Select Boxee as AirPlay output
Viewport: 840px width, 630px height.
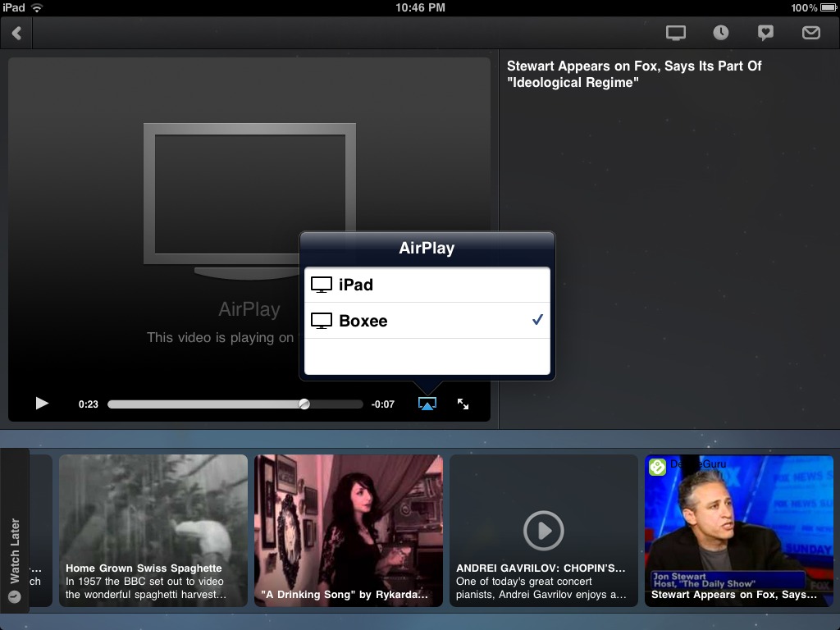pyautogui.click(x=427, y=321)
